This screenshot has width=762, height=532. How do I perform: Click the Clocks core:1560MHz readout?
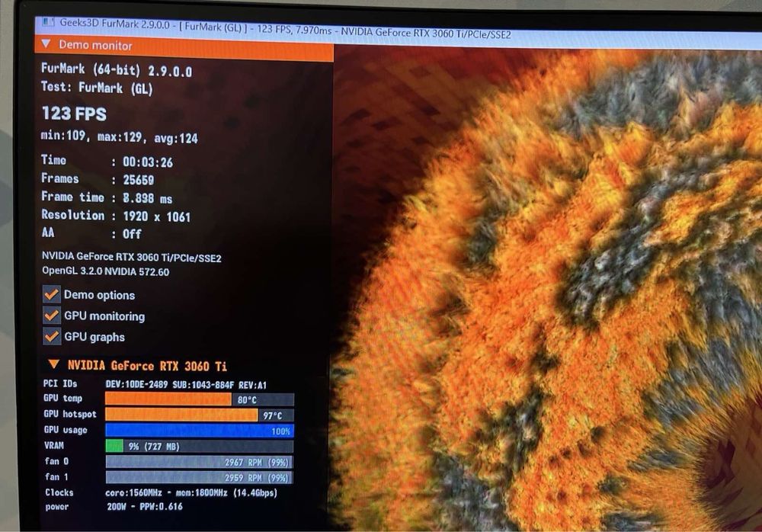tap(191, 492)
